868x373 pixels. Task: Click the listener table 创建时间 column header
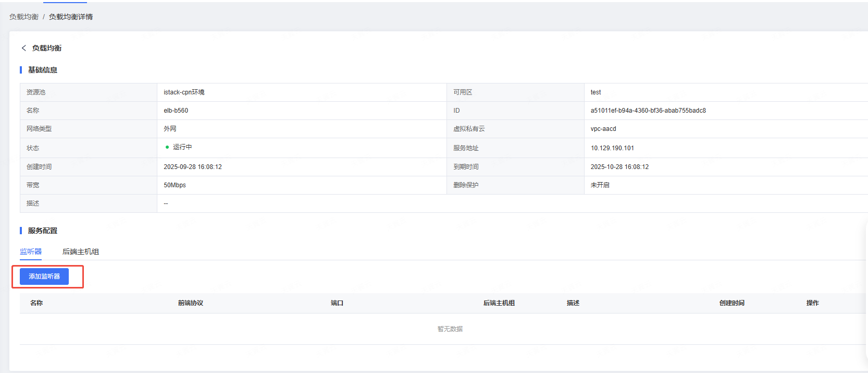click(x=731, y=303)
